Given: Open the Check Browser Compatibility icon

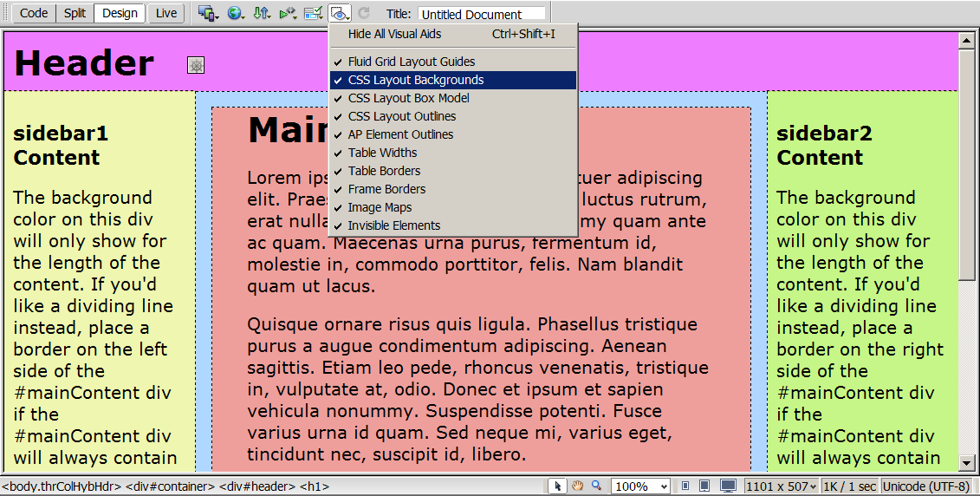Looking at the screenshot, I should pos(313,13).
